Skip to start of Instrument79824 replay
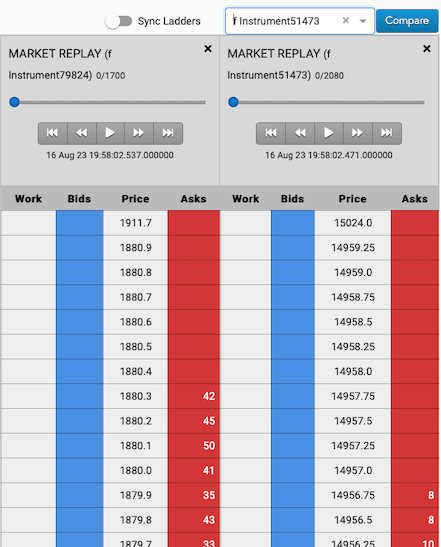The width and height of the screenshot is (441, 547). pyautogui.click(x=52, y=133)
